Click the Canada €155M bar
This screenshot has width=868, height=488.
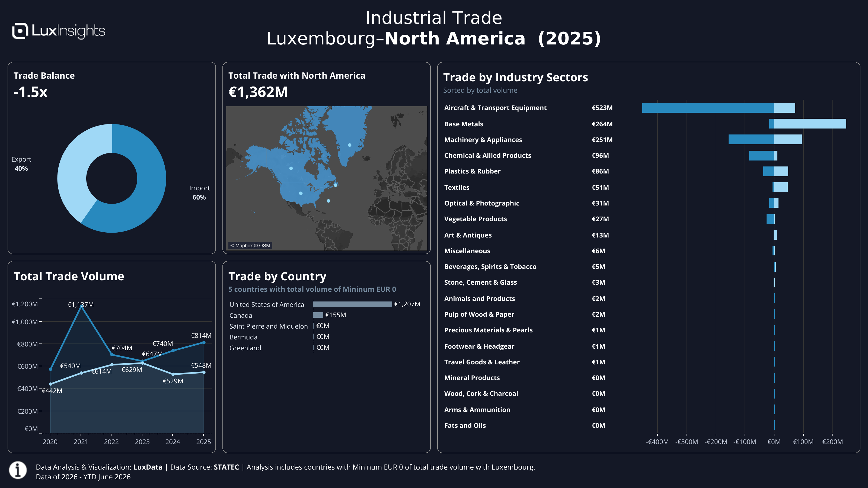[x=318, y=315]
